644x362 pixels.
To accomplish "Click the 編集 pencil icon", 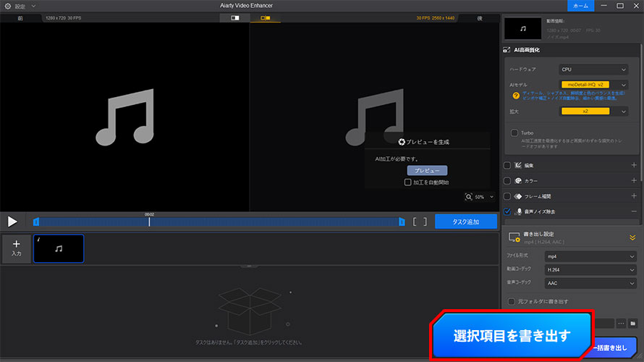I will [x=518, y=165].
